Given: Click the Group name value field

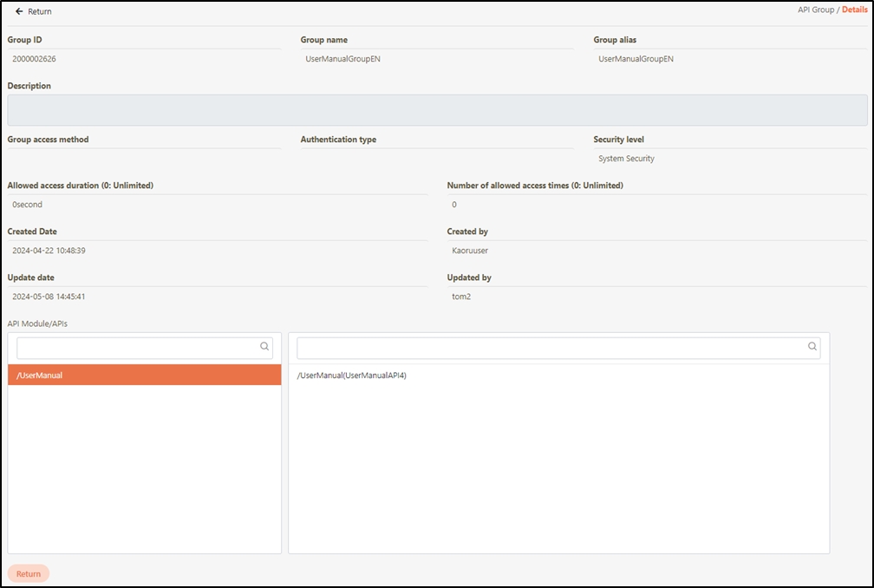Looking at the screenshot, I should [343, 59].
